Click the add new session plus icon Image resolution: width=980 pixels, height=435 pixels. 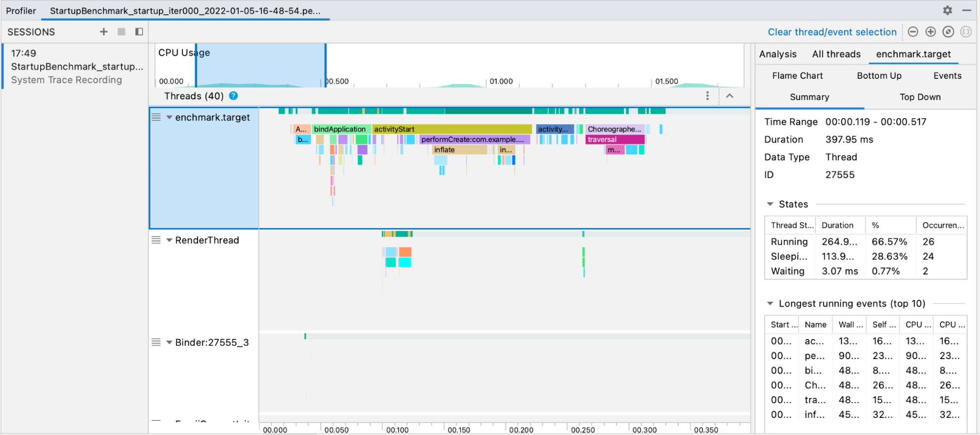click(103, 32)
